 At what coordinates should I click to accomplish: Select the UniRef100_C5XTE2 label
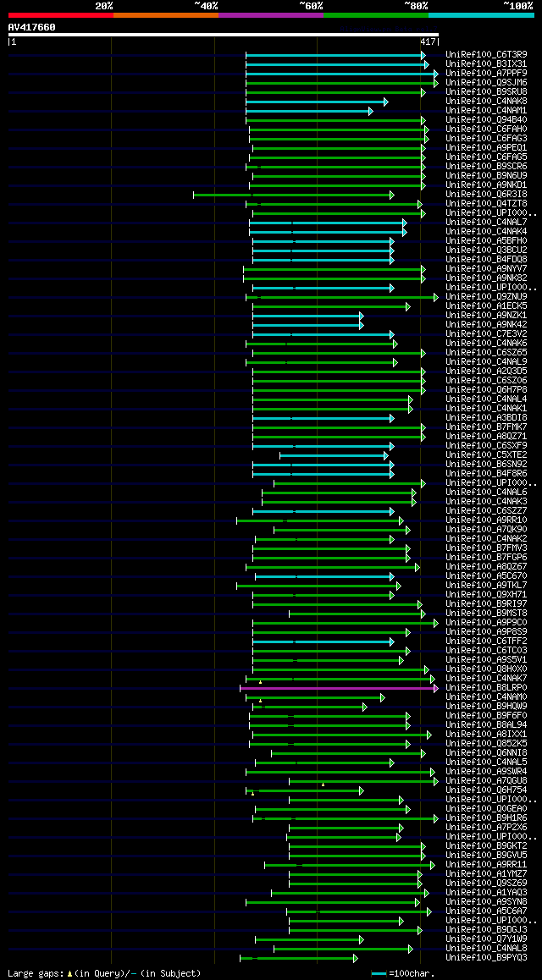[486, 455]
